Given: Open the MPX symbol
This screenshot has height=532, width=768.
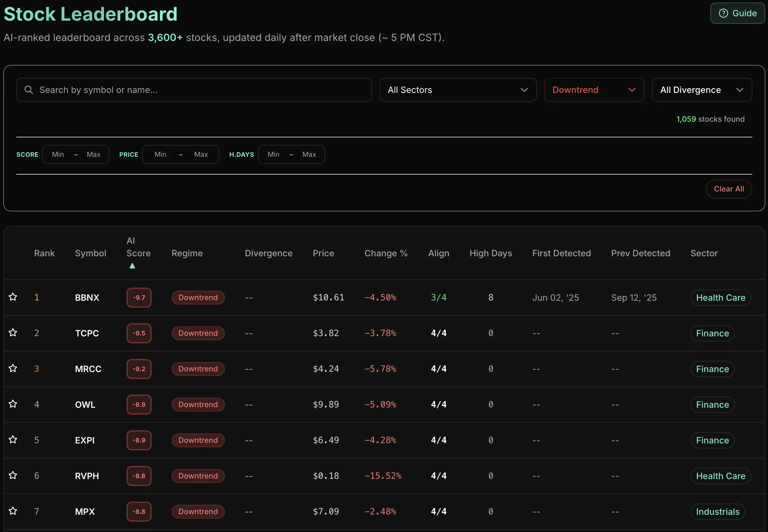Looking at the screenshot, I should point(85,511).
